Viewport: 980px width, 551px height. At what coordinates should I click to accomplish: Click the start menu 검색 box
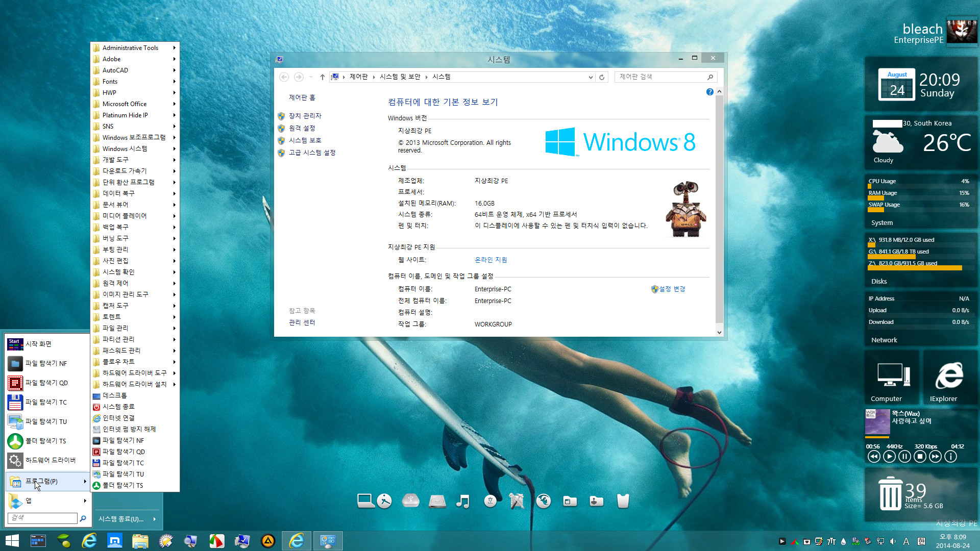[x=42, y=518]
